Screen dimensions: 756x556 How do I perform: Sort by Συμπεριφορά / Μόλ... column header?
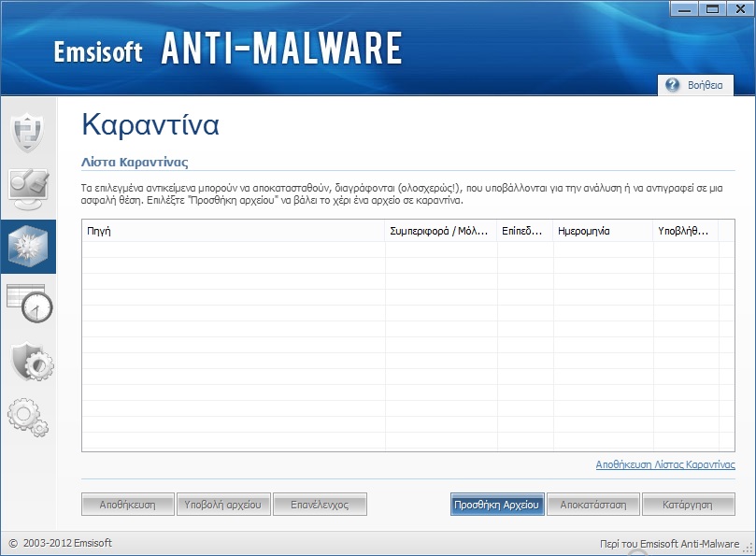pyautogui.click(x=441, y=231)
